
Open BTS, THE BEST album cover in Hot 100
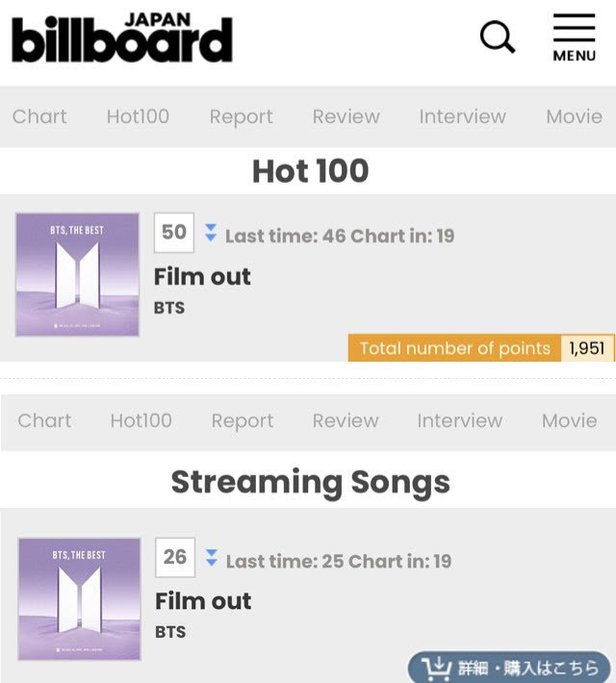[77, 275]
